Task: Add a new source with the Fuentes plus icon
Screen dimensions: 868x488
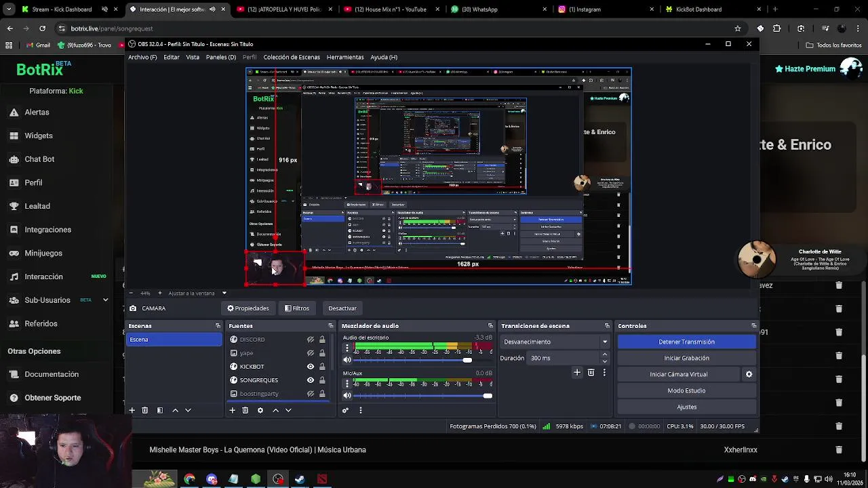Action: [x=232, y=410]
